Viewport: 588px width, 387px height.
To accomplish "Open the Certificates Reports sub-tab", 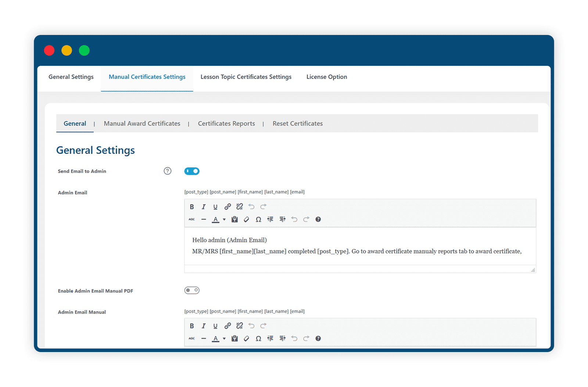I will [226, 124].
